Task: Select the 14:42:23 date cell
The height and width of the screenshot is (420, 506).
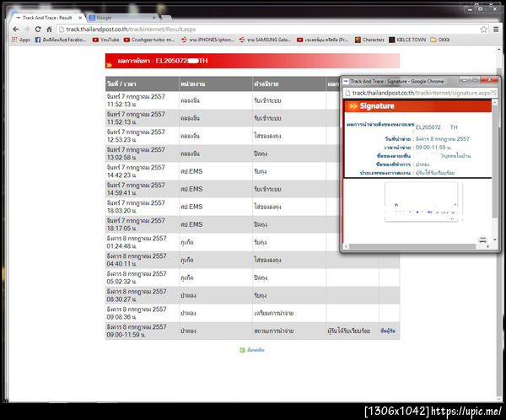Action: [142, 171]
